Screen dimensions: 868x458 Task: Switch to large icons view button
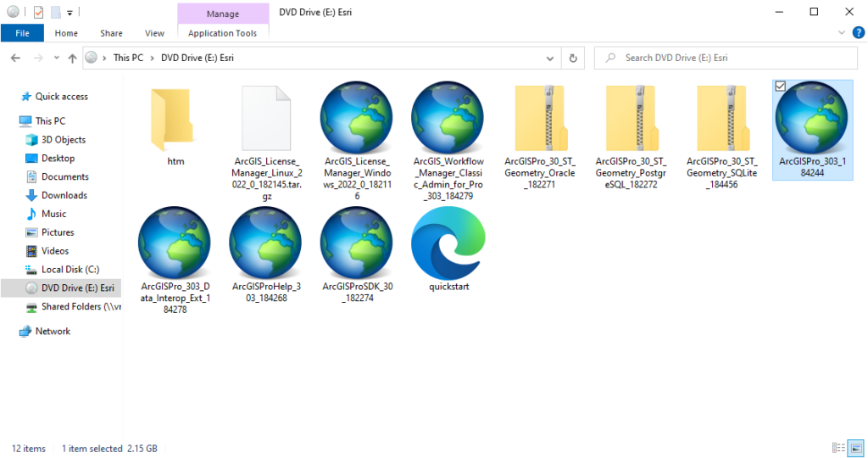pos(856,448)
